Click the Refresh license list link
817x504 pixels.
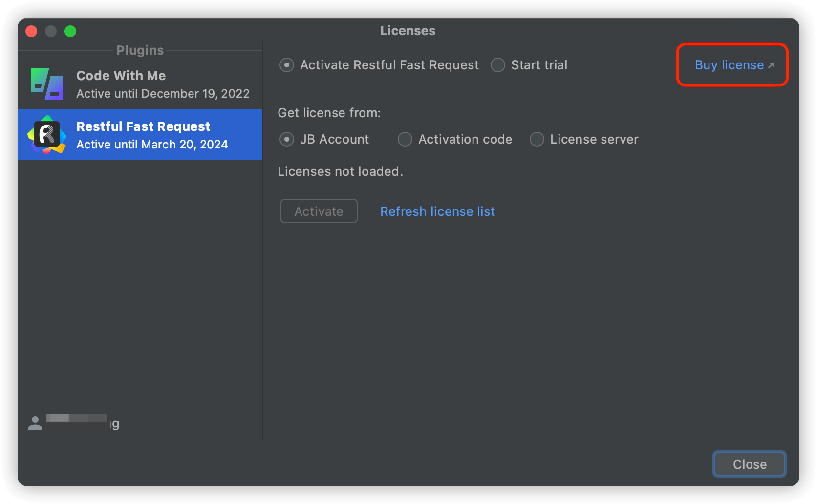tap(437, 211)
